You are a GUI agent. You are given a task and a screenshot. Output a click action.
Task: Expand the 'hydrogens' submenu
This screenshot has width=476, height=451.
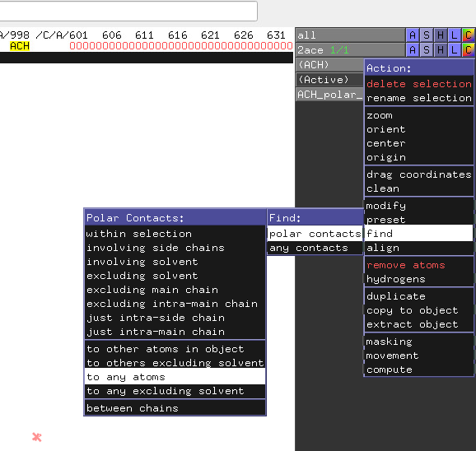419,279
